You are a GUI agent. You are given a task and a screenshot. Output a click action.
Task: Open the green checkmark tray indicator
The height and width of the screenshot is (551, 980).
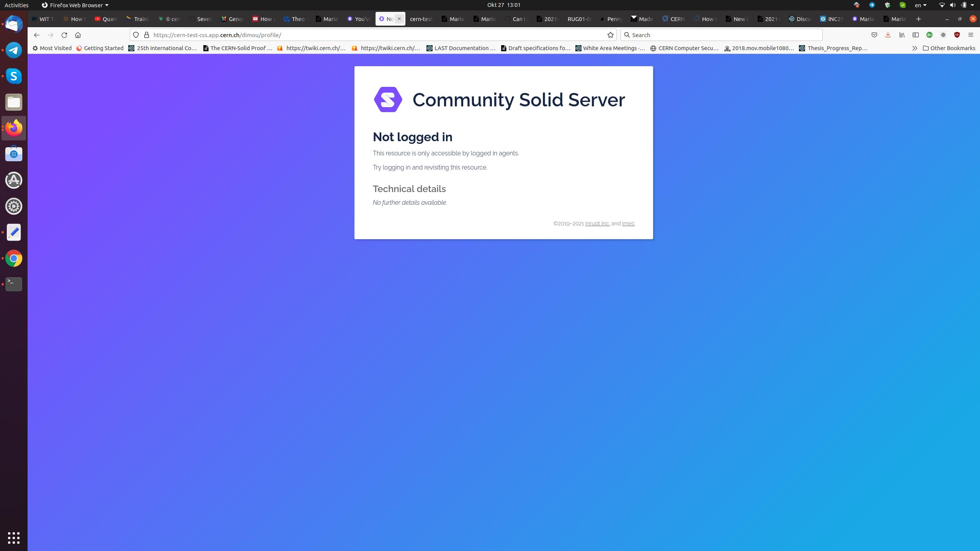pyautogui.click(x=903, y=5)
